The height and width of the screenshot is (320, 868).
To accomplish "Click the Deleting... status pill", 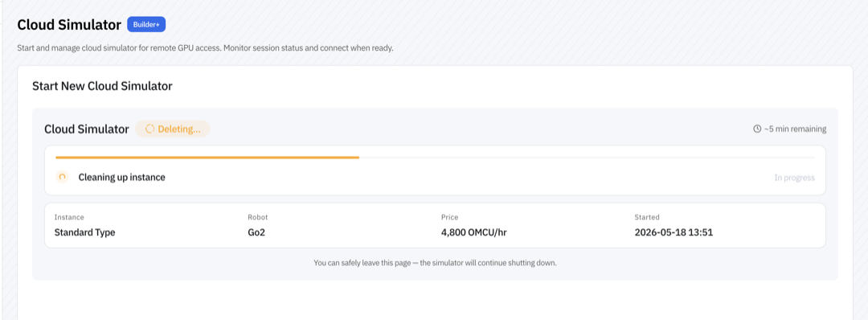I will coord(173,129).
